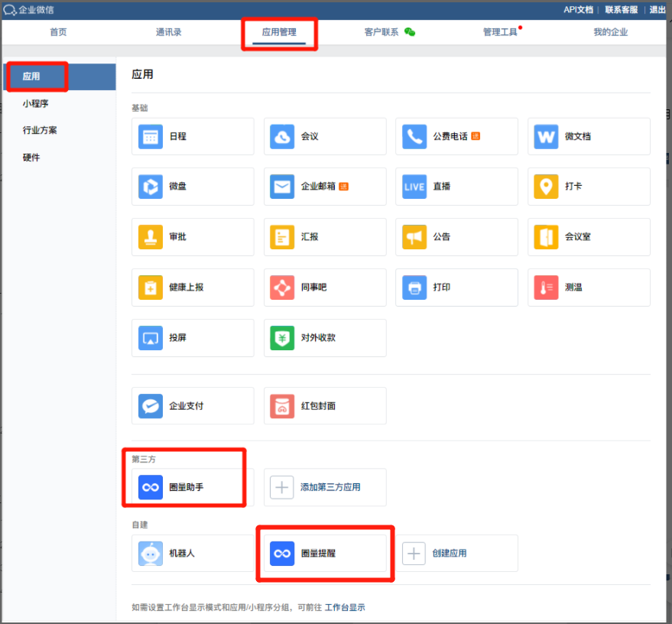Open the 我的企业 tab
Image resolution: width=672 pixels, height=624 pixels.
coord(610,32)
